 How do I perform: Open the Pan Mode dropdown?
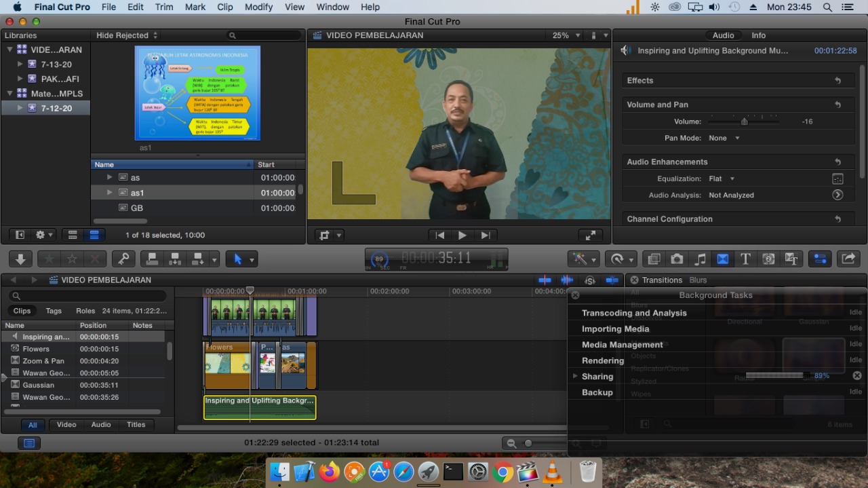coord(724,138)
